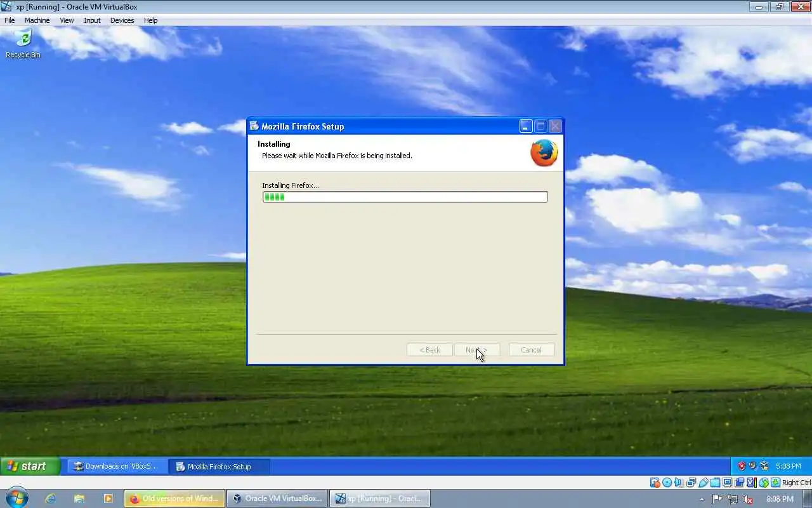Open the File menu
Screen dimensions: 812x508
(10, 20)
